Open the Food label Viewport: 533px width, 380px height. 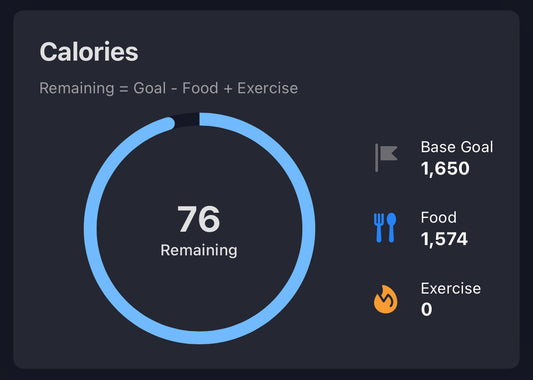click(439, 218)
